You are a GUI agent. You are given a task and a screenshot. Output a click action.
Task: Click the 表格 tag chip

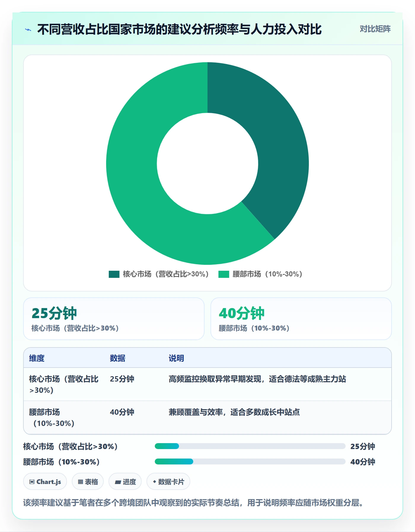[88, 482]
